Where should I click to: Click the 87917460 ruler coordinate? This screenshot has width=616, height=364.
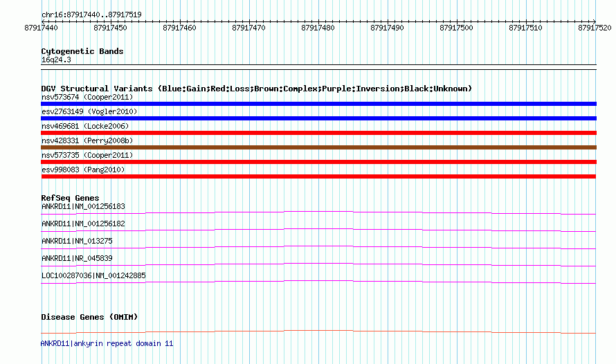pyautogui.click(x=179, y=28)
